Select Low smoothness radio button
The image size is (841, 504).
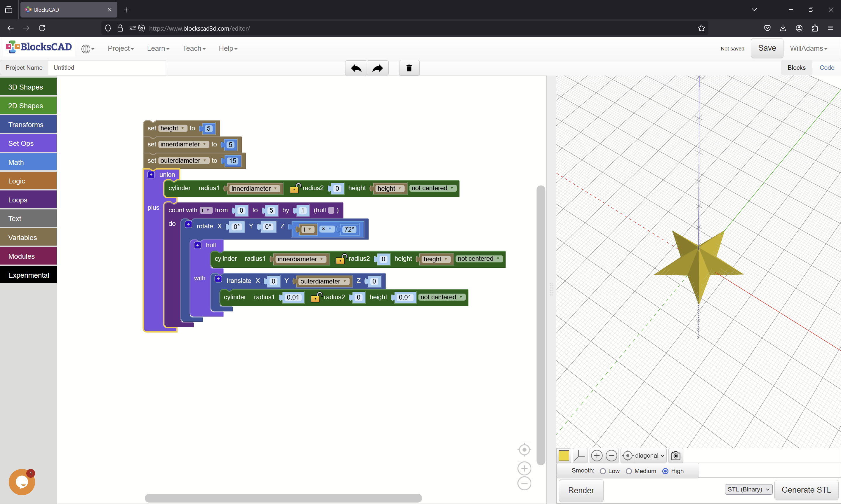[603, 471]
